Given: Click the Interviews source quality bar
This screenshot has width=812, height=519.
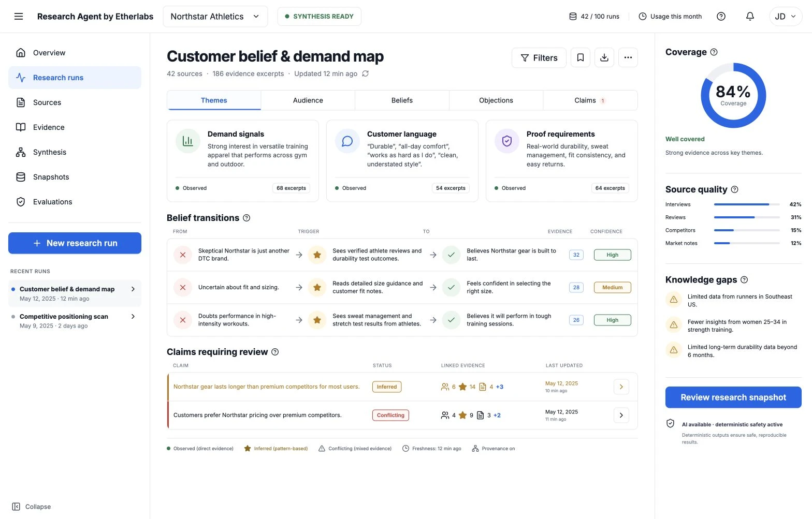Looking at the screenshot, I should coord(747,204).
